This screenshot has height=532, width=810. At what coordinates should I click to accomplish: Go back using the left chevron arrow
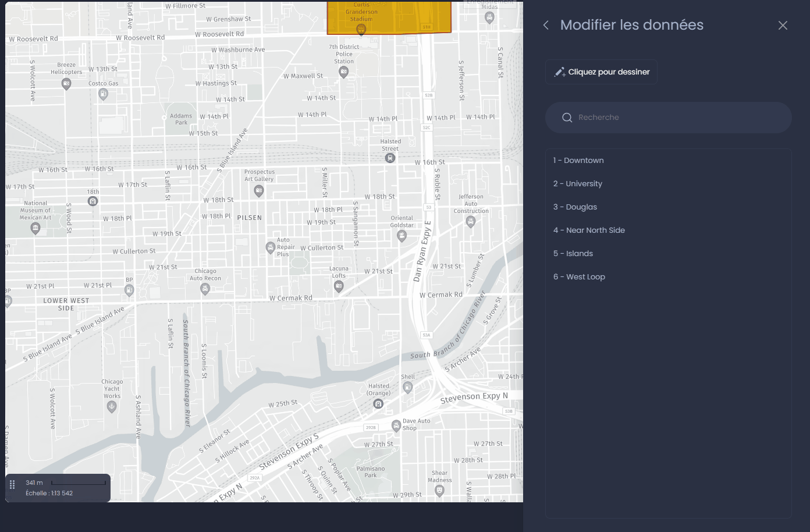tap(546, 25)
